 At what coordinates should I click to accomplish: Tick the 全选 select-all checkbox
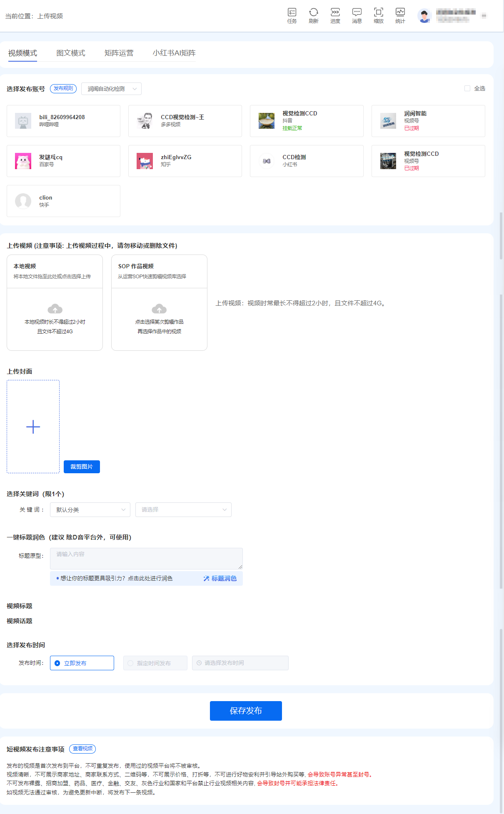(467, 88)
